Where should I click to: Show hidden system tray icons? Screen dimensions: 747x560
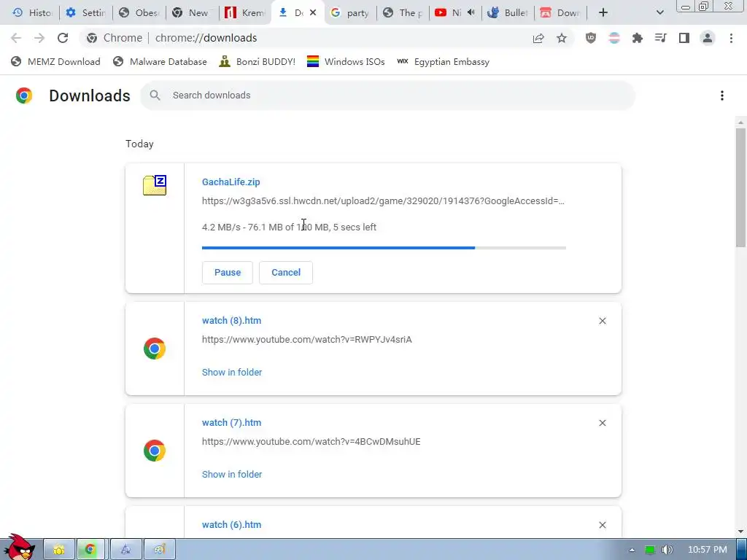[632, 550]
